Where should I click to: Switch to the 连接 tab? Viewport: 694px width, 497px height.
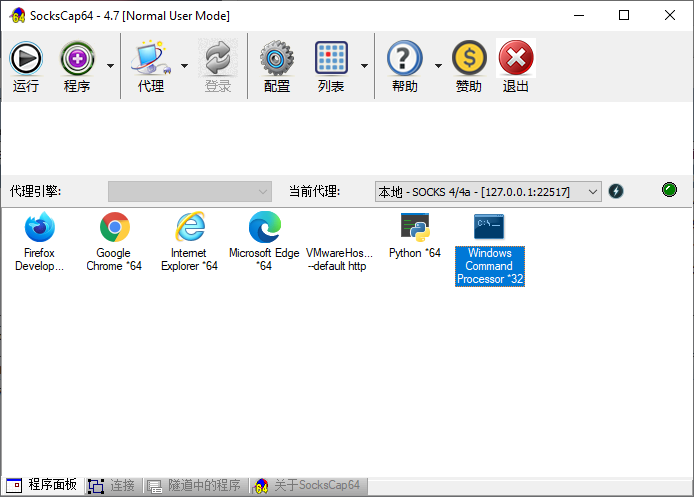[112, 485]
